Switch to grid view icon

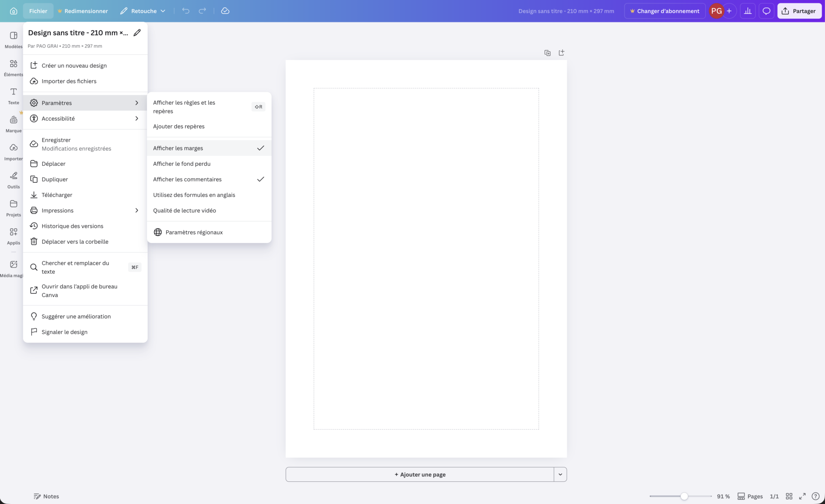click(789, 496)
